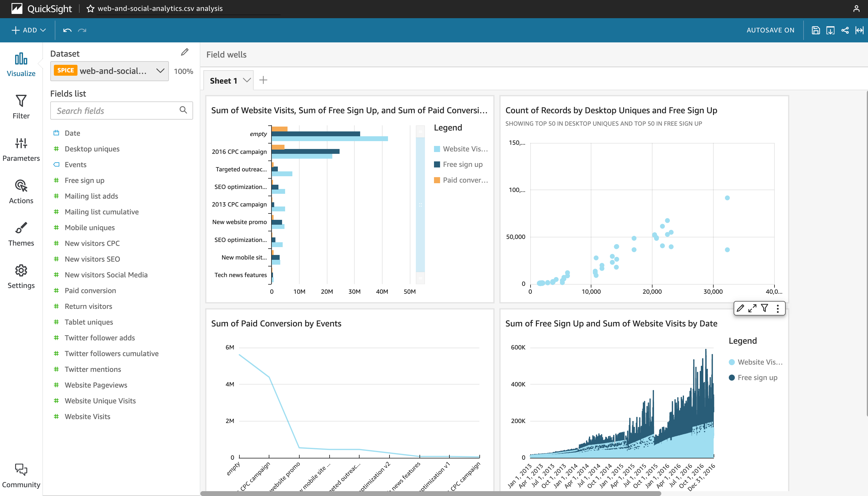Screen dimensions: 868x496
Task: Expand the Field wells bar
Action: coord(226,55)
